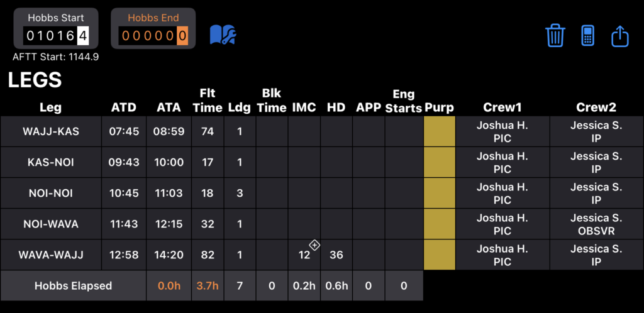This screenshot has height=313, width=644.
Task: Select Crew2 Jessica S. IP in NOI-NOI row
Action: pos(596,193)
